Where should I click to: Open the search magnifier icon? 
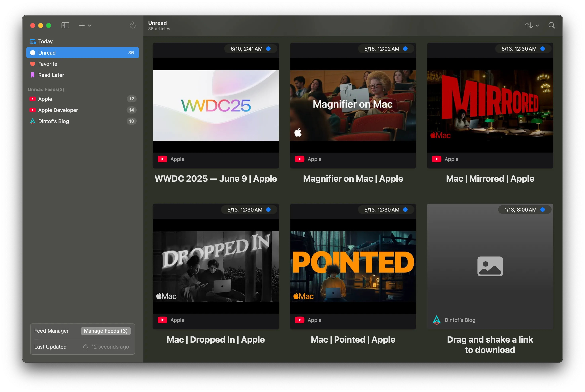[552, 25]
